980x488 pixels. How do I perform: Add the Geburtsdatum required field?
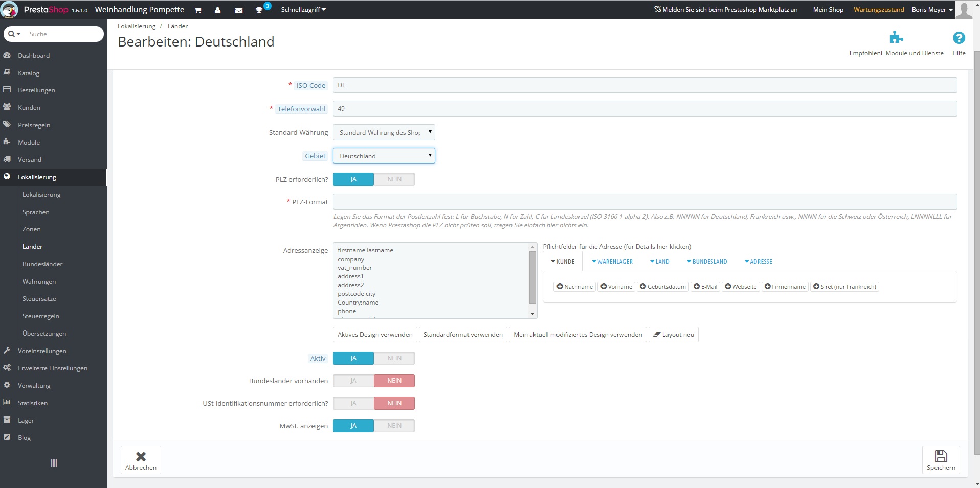point(663,287)
